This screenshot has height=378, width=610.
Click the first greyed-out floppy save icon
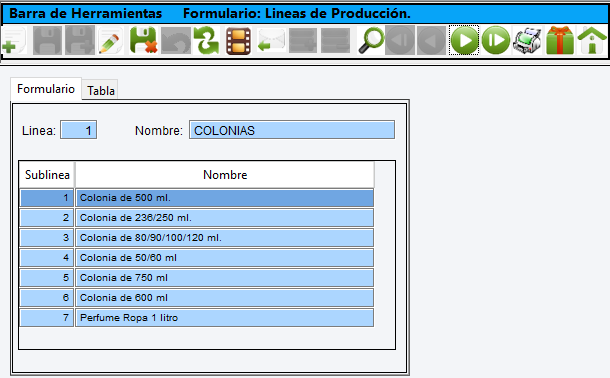click(x=47, y=40)
